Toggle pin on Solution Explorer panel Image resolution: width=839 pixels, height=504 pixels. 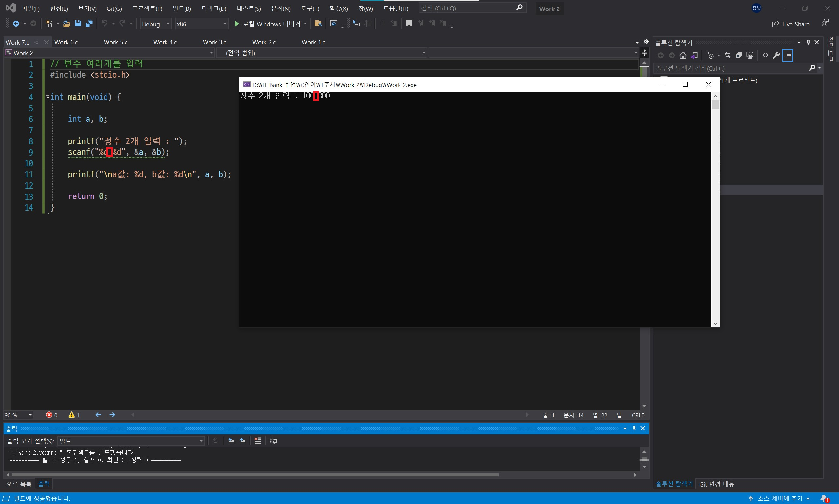(x=808, y=42)
